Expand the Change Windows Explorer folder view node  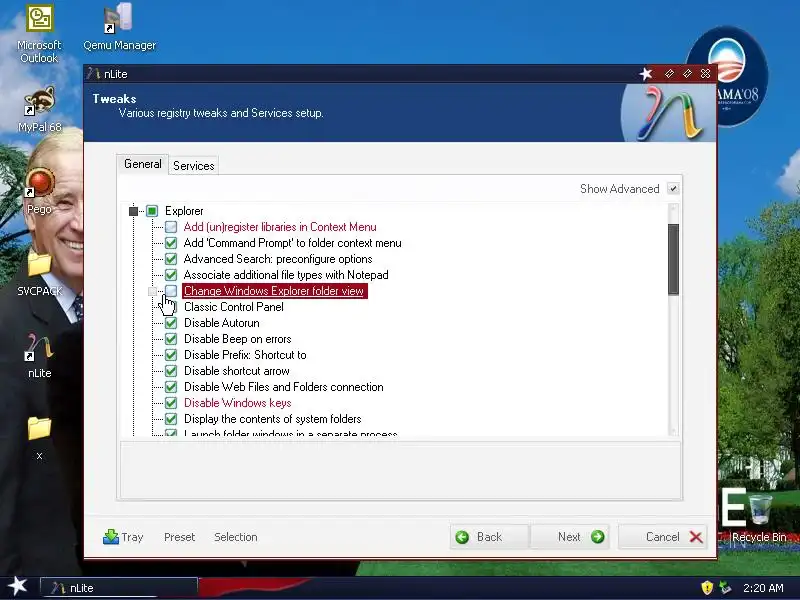[x=152, y=291]
